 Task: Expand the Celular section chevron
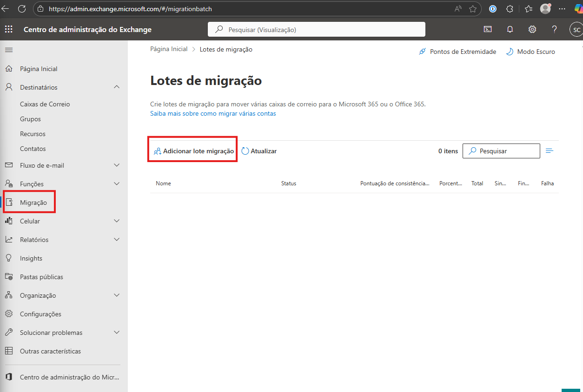click(117, 221)
